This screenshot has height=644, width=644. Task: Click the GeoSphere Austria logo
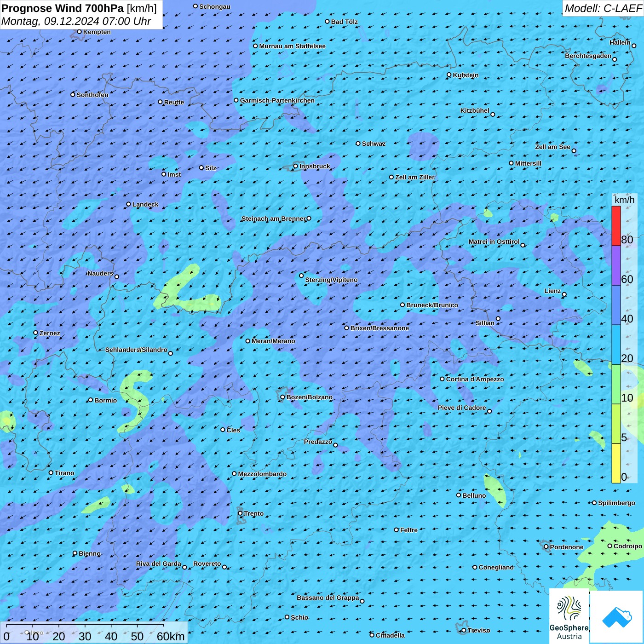click(x=569, y=616)
